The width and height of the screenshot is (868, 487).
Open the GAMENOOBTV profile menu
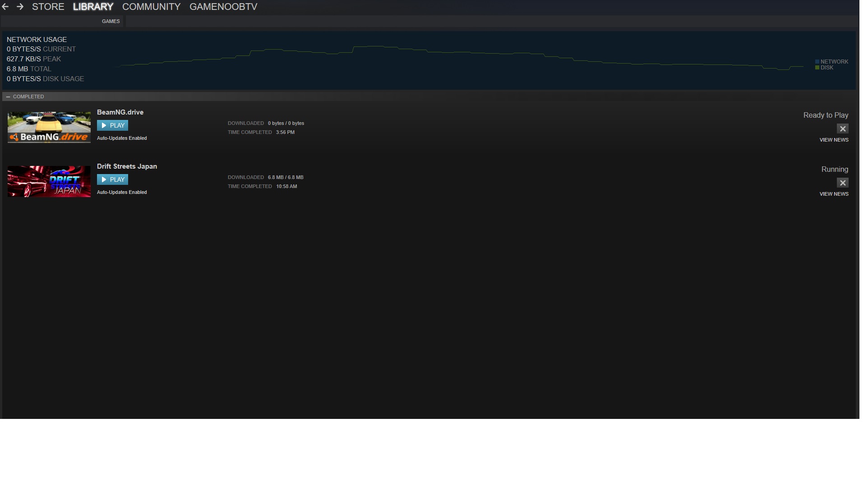click(223, 7)
